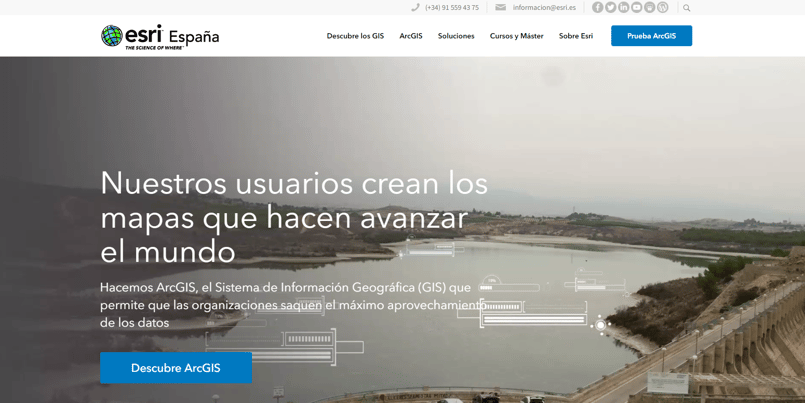This screenshot has height=403, width=805.
Task: Click the paragraph starting 'Hacemos ArcGIS, el Sistema'
Action: coord(294,305)
